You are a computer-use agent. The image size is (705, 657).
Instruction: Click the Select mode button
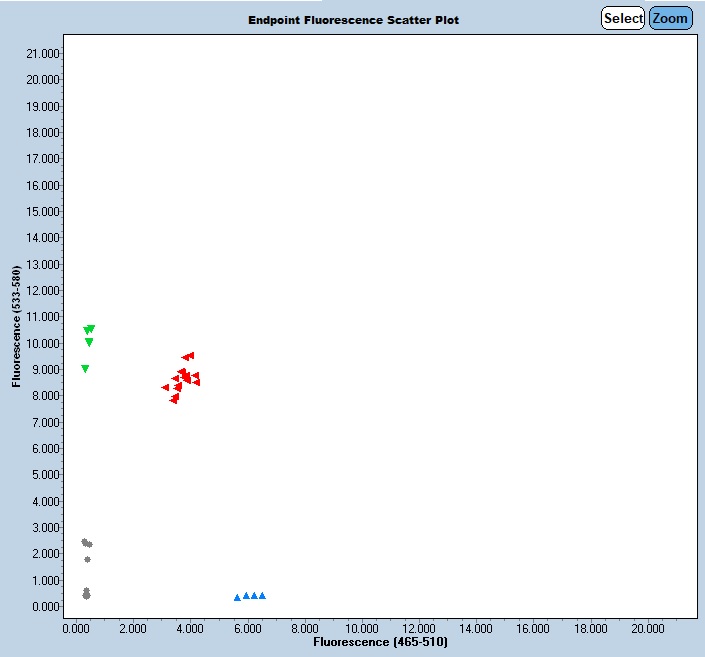tap(623, 18)
